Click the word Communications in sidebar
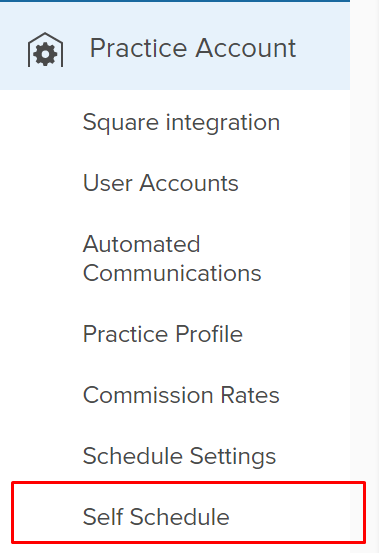Image resolution: width=379 pixels, height=553 pixels. coord(172,273)
